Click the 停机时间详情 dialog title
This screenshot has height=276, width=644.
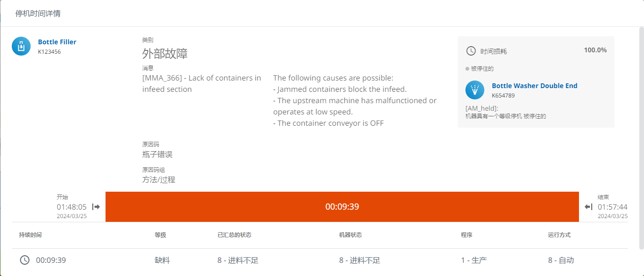[38, 13]
